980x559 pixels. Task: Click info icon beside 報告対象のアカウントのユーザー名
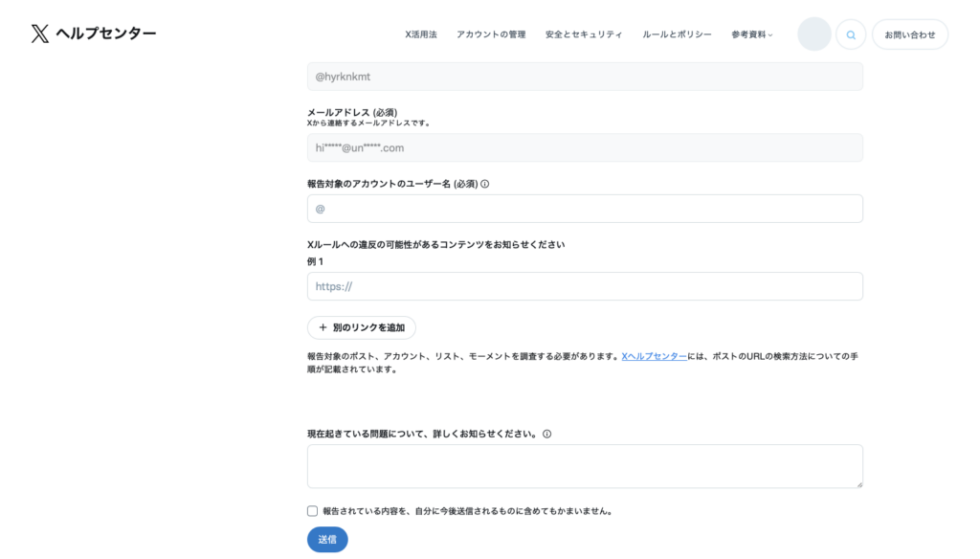pyautogui.click(x=484, y=184)
